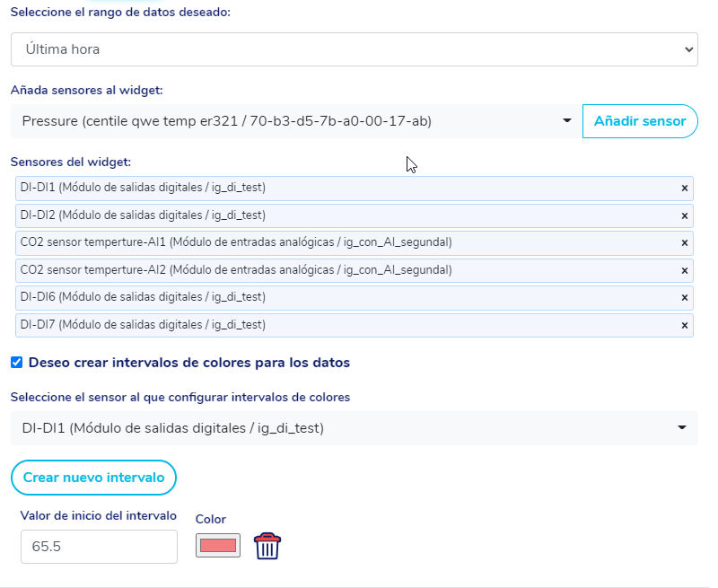The image size is (718, 588).
Task: Remove CO2 sensor temperture-AI2 via x icon
Action: (x=684, y=270)
